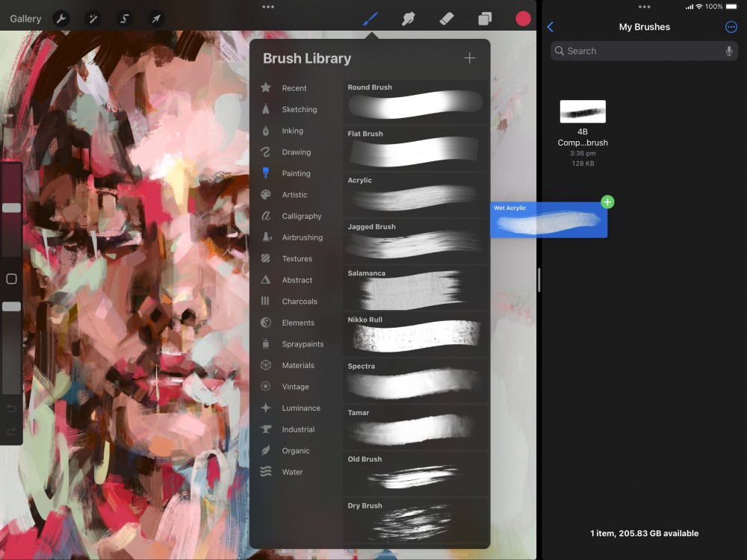Add a new brush with plus button
Screen dimensions: 747x560
(469, 58)
